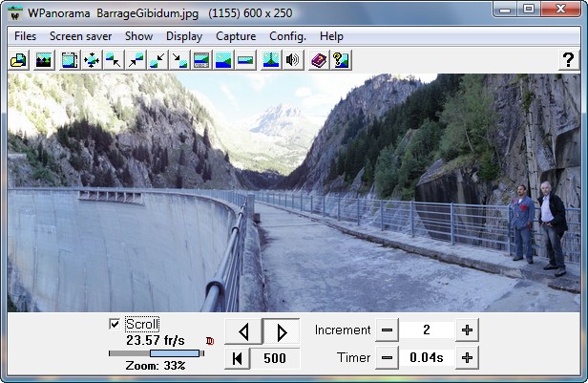Close the WPanorama window
Screen dimensions: 588x383
(561, 9)
